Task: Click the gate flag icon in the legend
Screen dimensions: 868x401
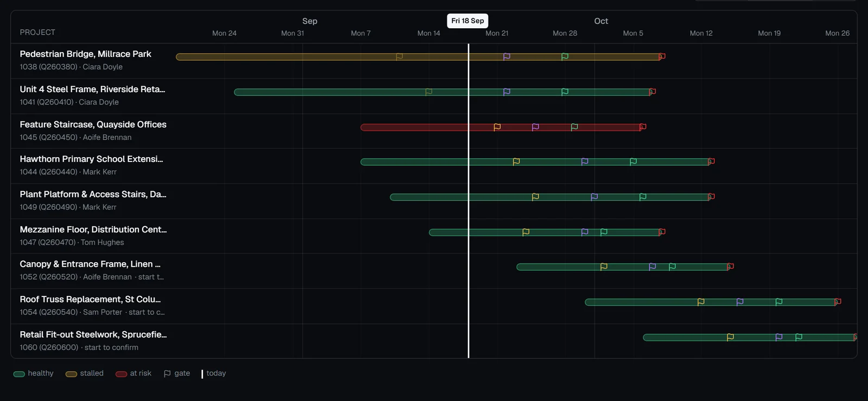Action: [167, 373]
